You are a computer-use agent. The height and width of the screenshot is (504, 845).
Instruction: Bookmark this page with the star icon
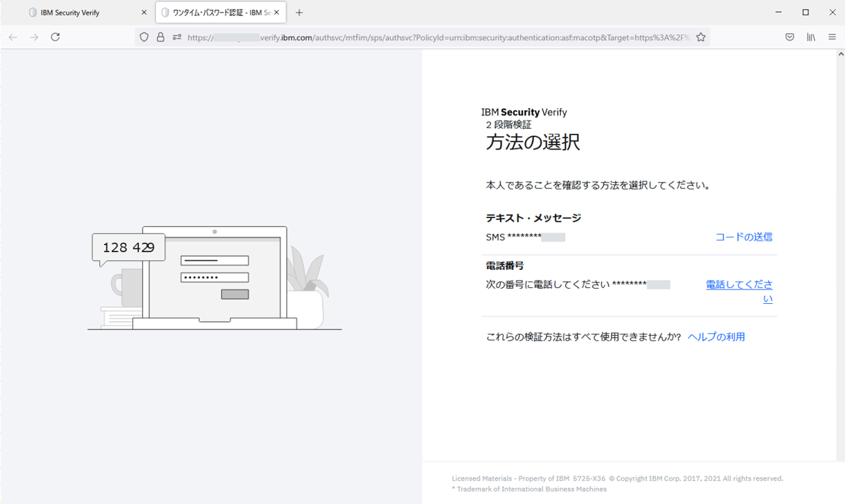click(x=701, y=37)
